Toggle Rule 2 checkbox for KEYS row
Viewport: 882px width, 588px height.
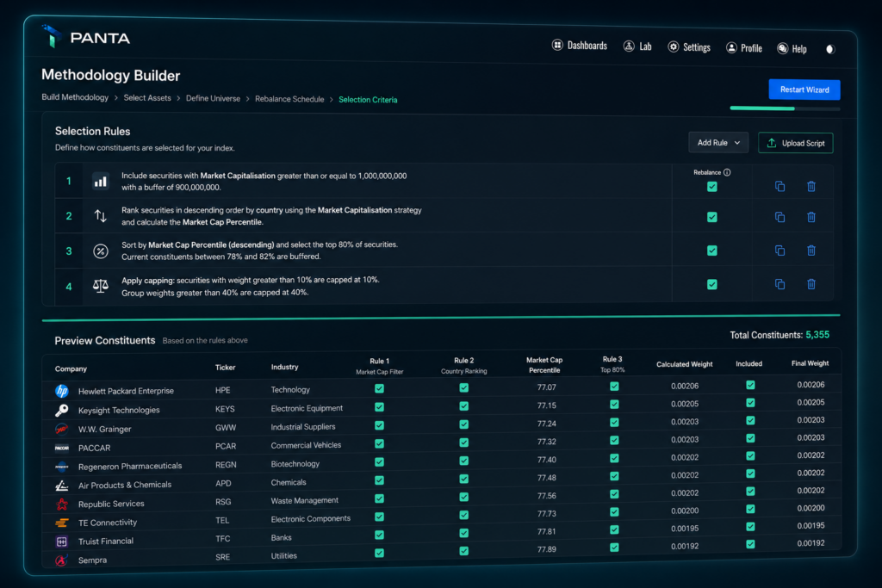(x=463, y=405)
